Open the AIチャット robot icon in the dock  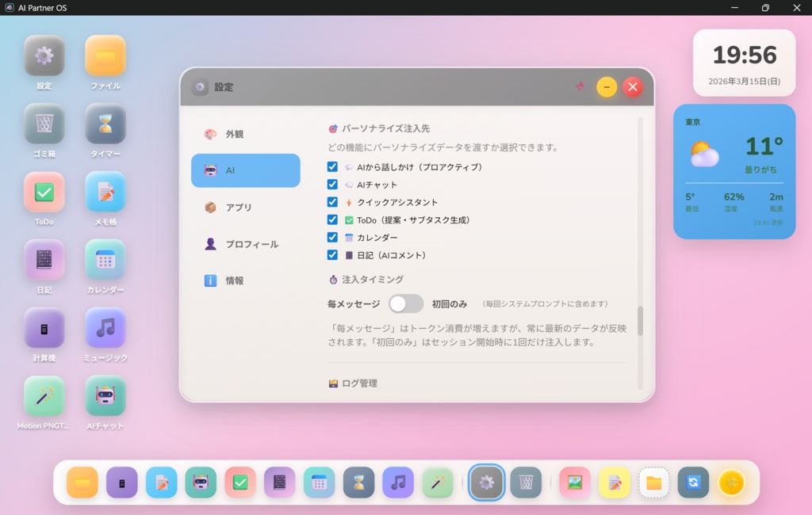tap(201, 482)
